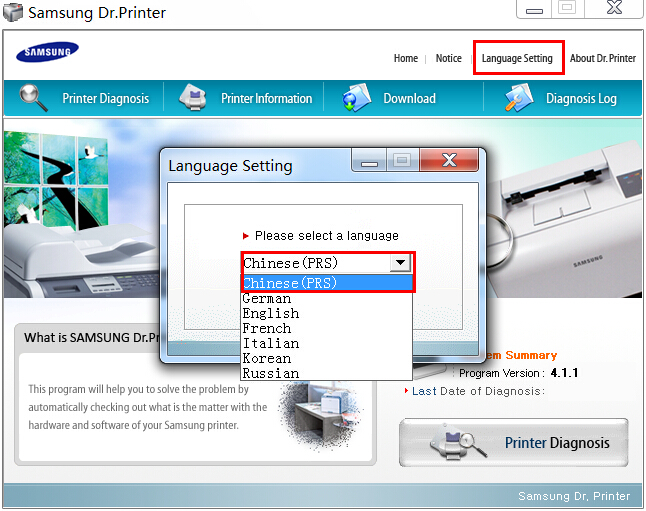
Task: Click the Dr.Printer title bar app icon
Action: (x=13, y=12)
